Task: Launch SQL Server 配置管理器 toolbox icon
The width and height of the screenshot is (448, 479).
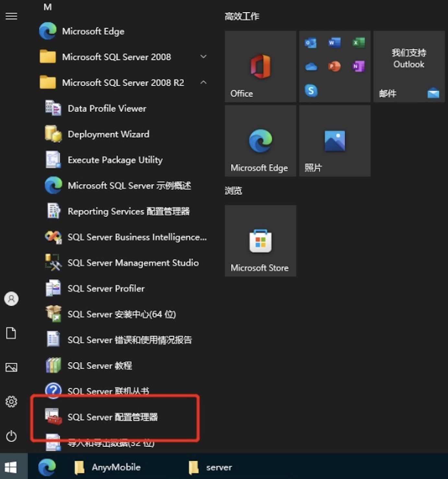Action: coord(53,417)
